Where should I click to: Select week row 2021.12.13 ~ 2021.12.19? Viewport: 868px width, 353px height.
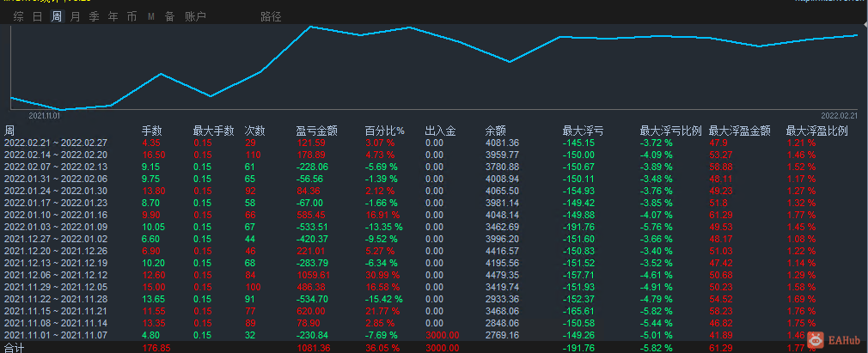click(434, 263)
